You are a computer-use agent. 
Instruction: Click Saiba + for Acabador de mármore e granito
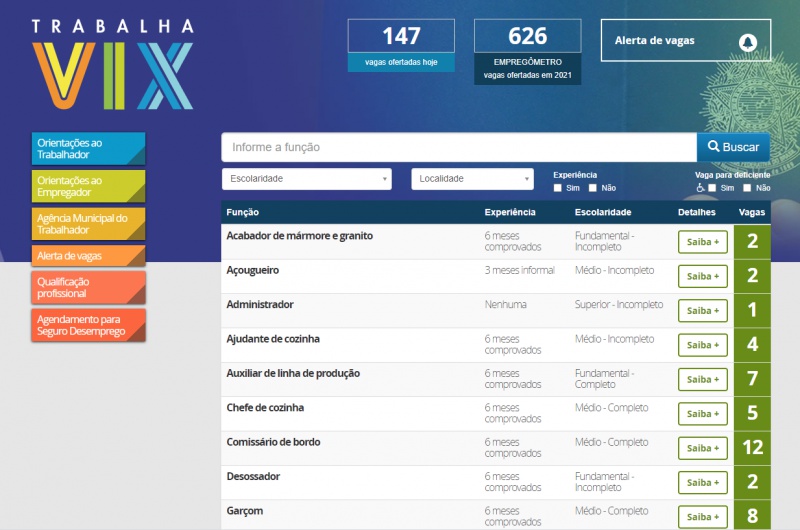tap(703, 242)
